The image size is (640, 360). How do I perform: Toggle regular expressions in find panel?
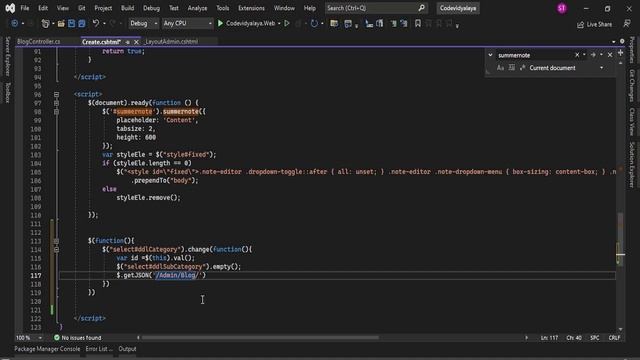[x=522, y=68]
